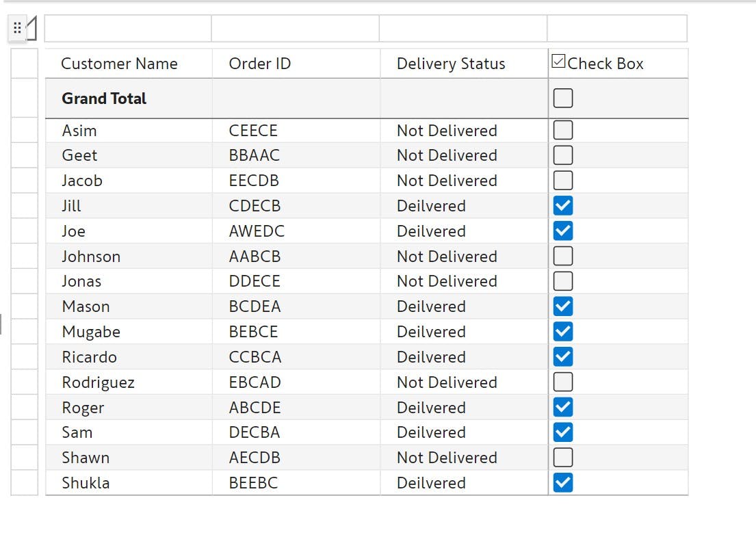Click the table drag handle icon
Screen dimensions: 756x550
17,28
